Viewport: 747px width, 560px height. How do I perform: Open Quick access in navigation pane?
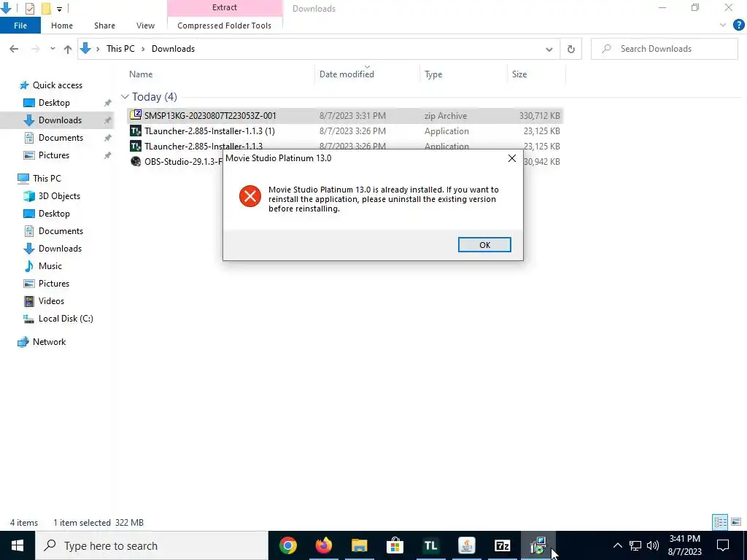(x=57, y=85)
